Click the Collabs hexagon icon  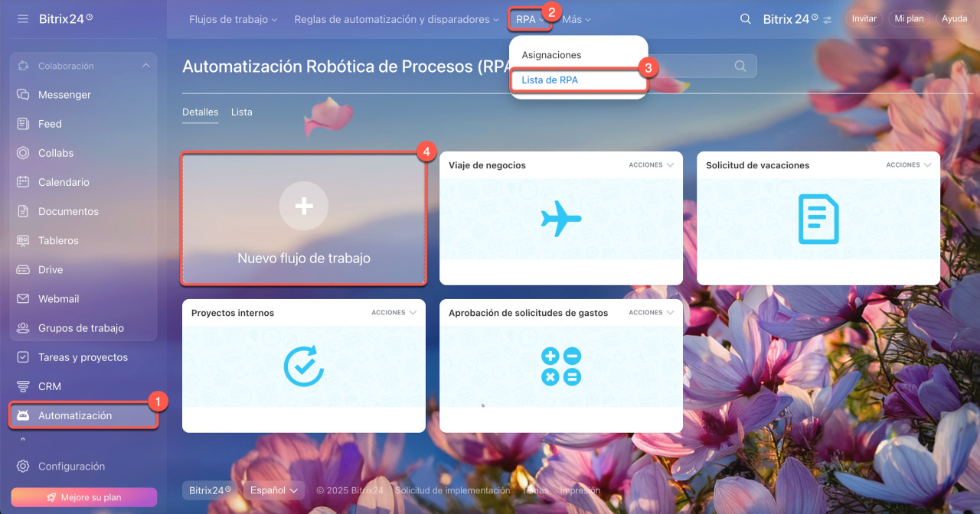coord(23,153)
